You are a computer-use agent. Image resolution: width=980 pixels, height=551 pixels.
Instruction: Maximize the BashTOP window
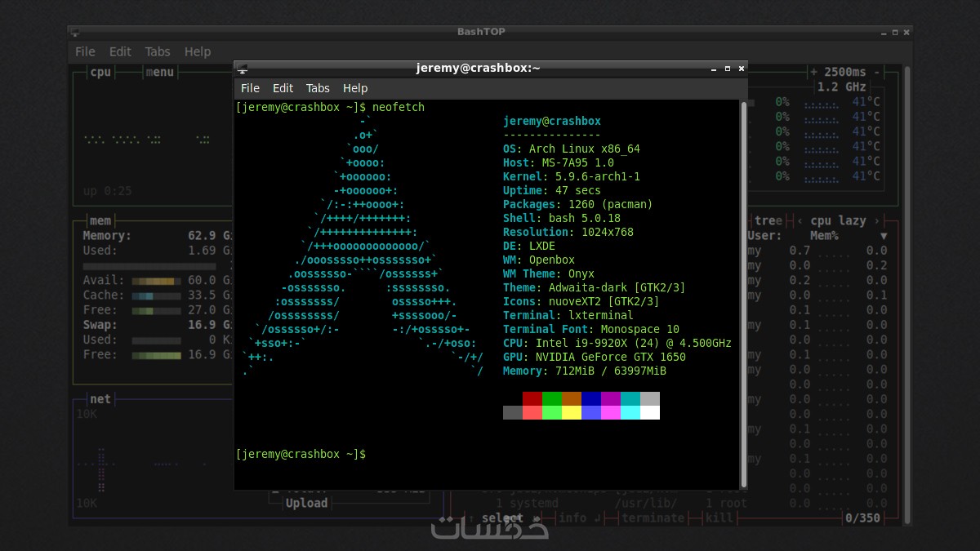pos(895,32)
